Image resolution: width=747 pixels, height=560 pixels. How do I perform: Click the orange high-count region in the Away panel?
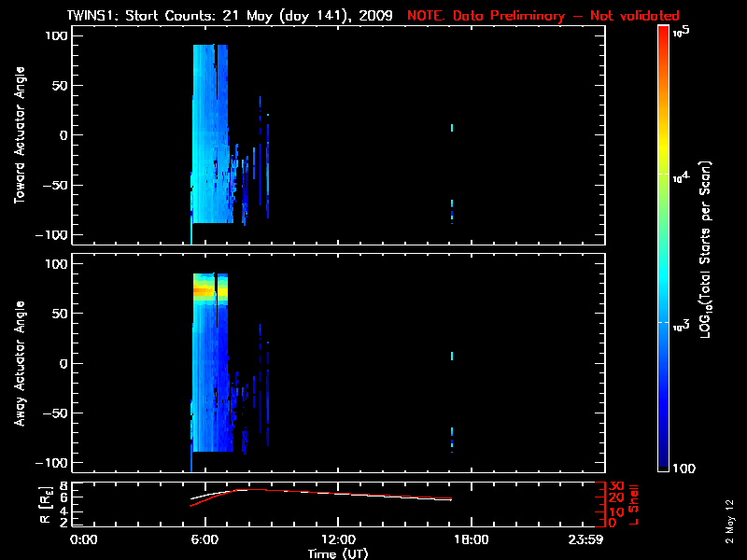[x=207, y=291]
